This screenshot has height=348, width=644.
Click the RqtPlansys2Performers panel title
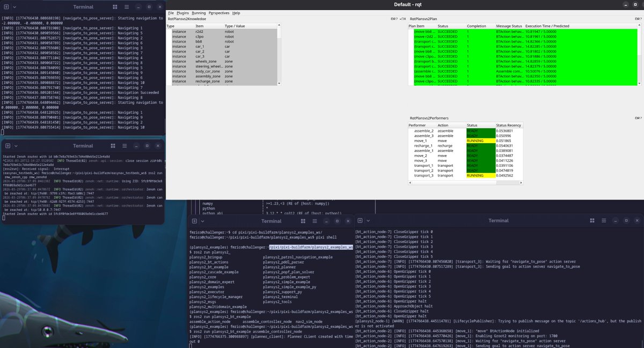pos(429,117)
